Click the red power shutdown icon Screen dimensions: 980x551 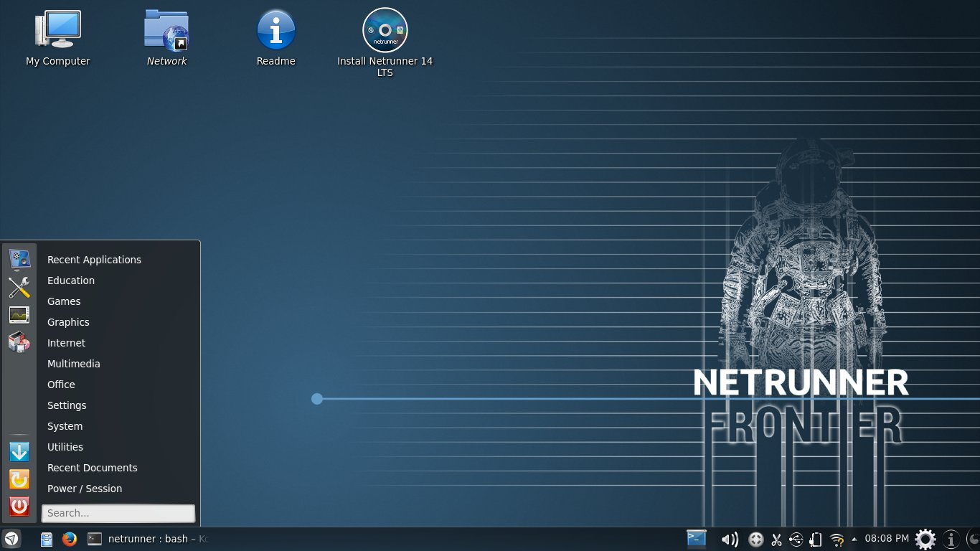[19, 507]
